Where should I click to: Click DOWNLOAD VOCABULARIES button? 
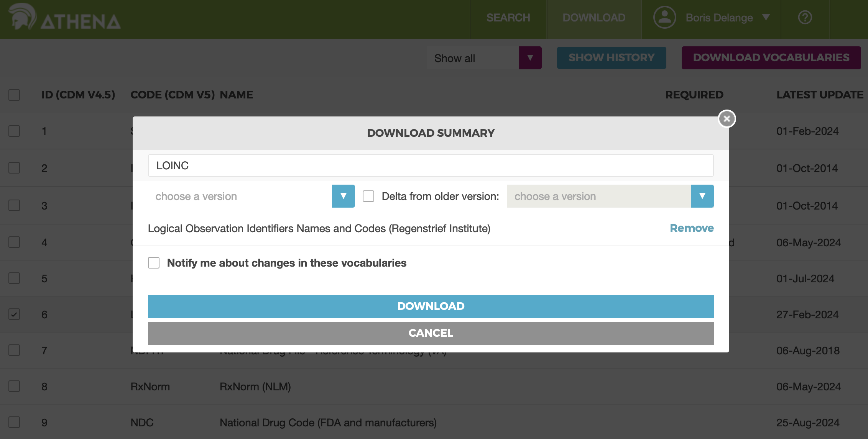click(x=771, y=58)
